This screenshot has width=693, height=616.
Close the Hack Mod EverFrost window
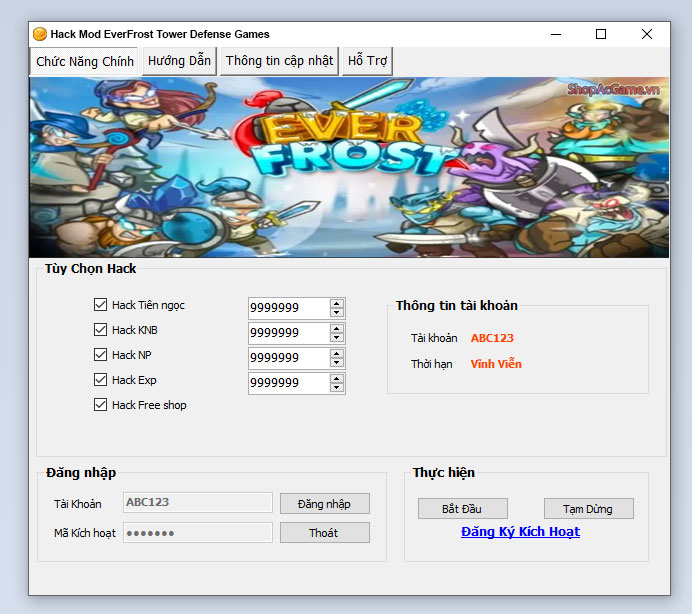coord(647,34)
